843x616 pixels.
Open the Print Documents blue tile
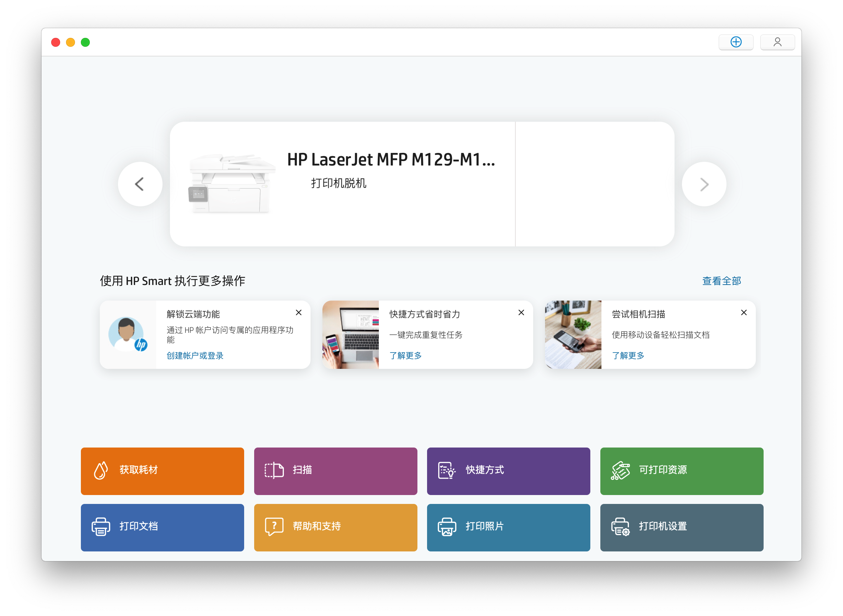tap(162, 527)
